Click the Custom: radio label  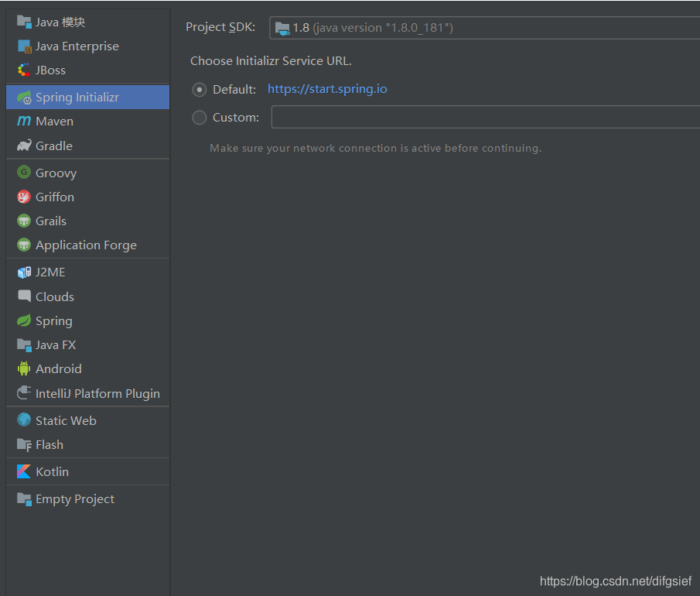coord(236,117)
